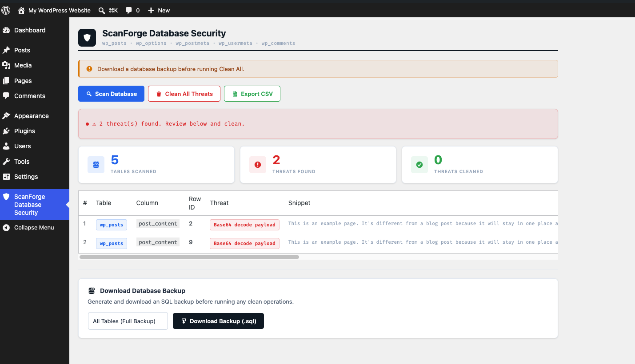Click Base64 decode payload badge for Row ID 9

(244, 243)
